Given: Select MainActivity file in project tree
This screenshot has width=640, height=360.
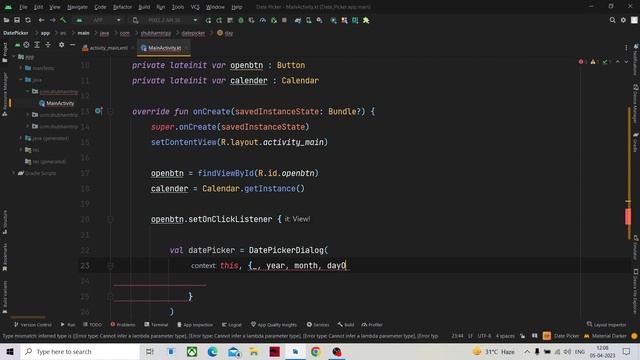Looking at the screenshot, I should 57,103.
